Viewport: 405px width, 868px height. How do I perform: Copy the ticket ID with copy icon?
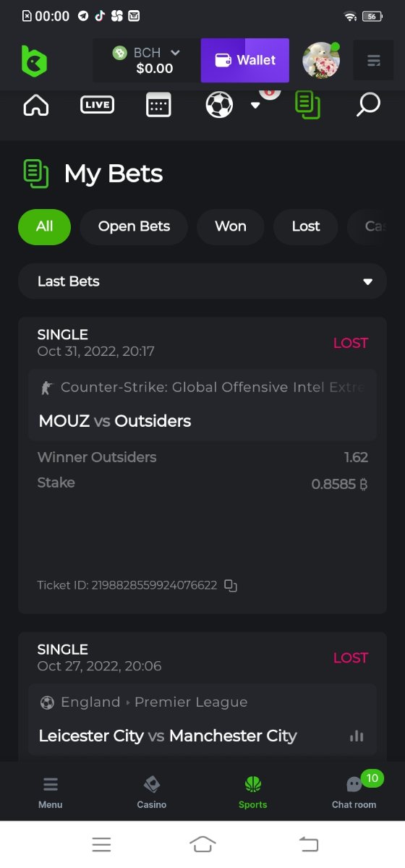coord(231,585)
